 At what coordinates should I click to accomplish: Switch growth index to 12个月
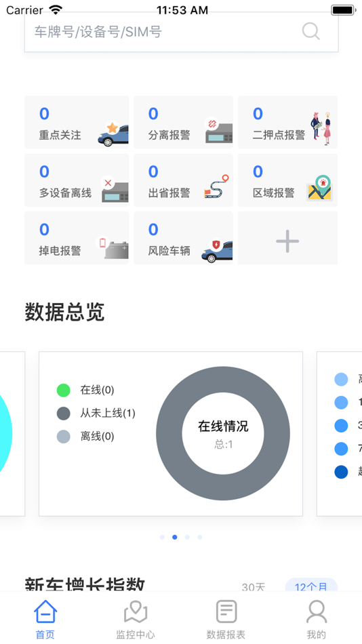pyautogui.click(x=311, y=586)
